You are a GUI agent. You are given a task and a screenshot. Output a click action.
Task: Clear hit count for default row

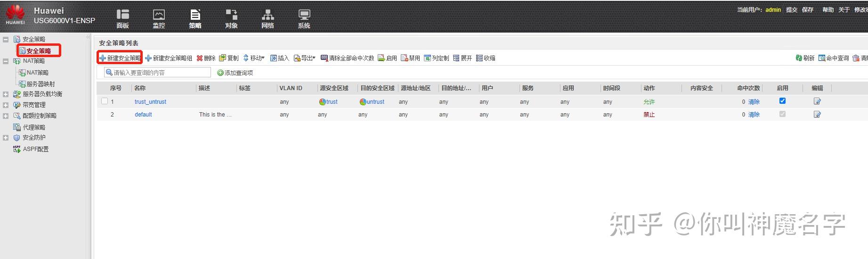tap(754, 115)
